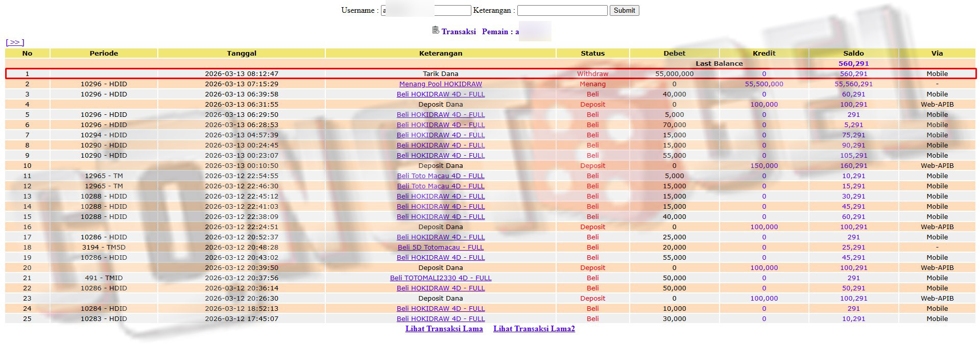Click the Transaksi heading text
The image size is (980, 345).
coord(459,32)
